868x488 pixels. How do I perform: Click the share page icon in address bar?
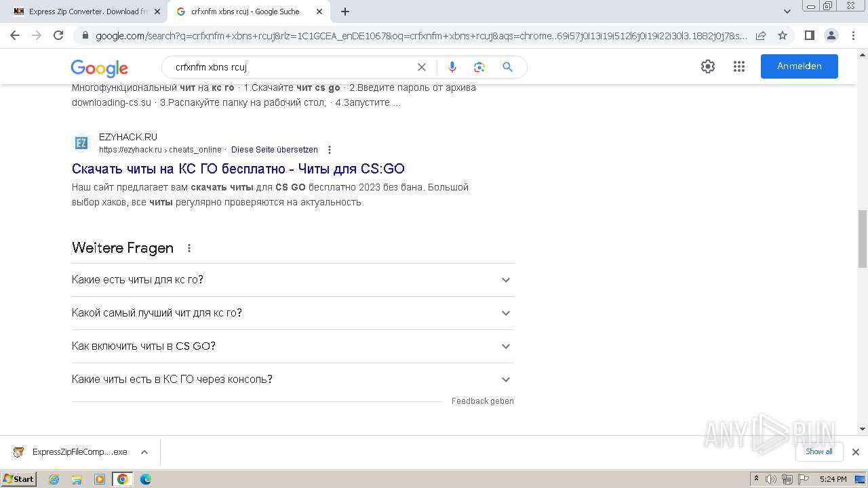coord(761,35)
